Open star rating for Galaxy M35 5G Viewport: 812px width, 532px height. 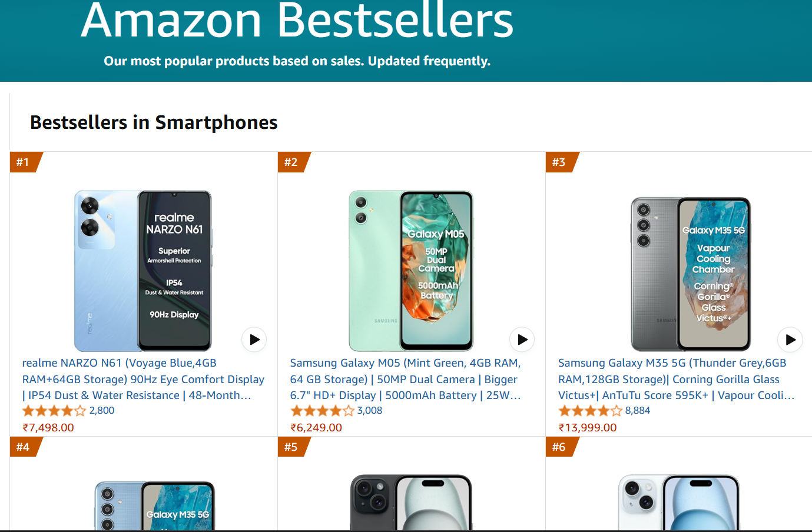[590, 411]
